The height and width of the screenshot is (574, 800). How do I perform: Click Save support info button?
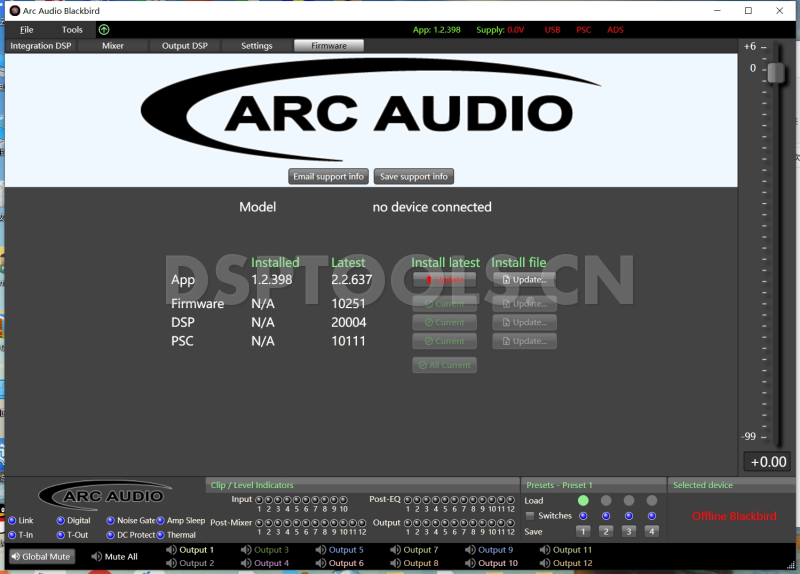(x=414, y=177)
